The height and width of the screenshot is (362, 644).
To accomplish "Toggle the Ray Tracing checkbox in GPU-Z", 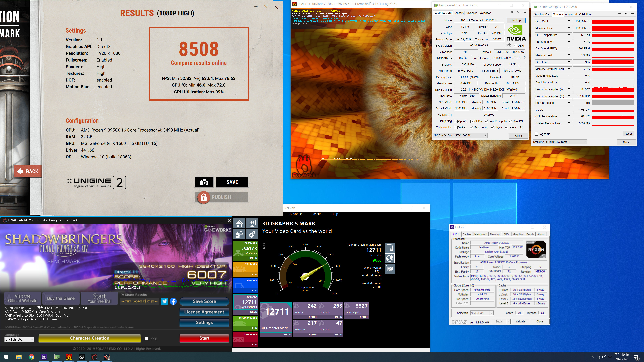I will 471,127.
